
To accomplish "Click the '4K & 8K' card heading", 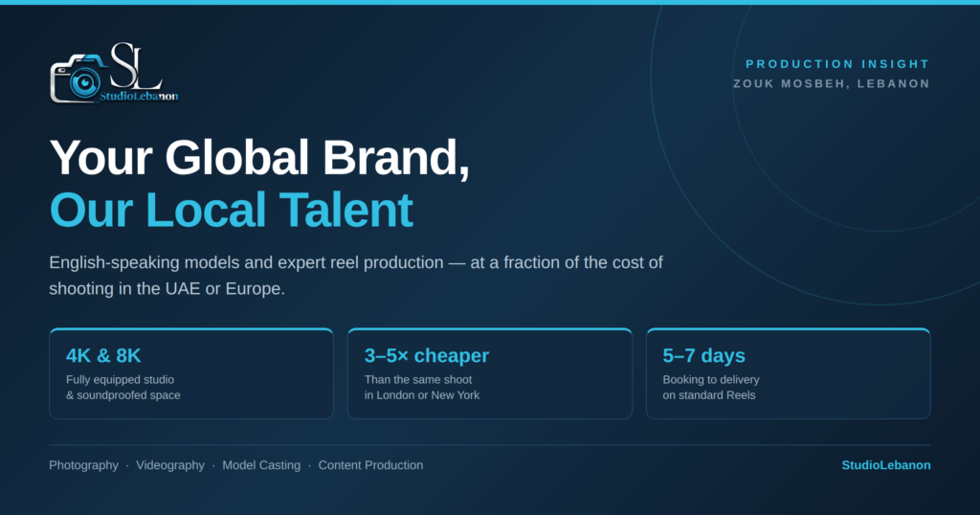I will pyautogui.click(x=103, y=356).
